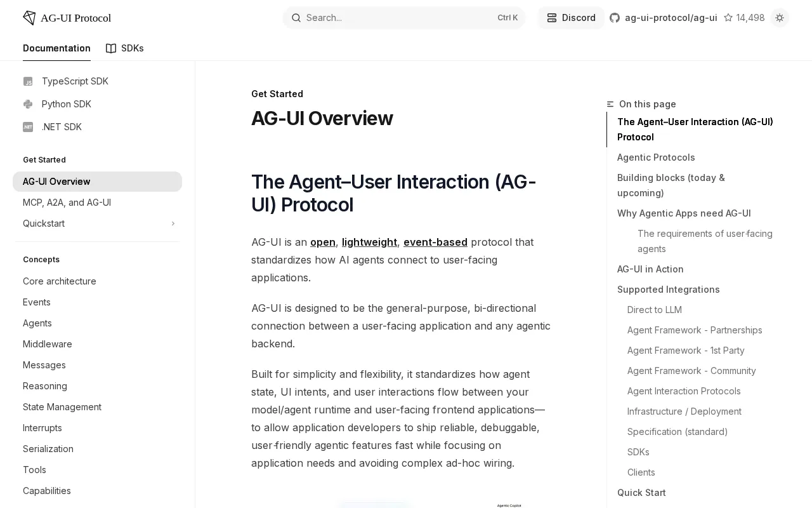The width and height of the screenshot is (812, 508).
Task: Jump to Specification (standard)
Action: point(678,432)
